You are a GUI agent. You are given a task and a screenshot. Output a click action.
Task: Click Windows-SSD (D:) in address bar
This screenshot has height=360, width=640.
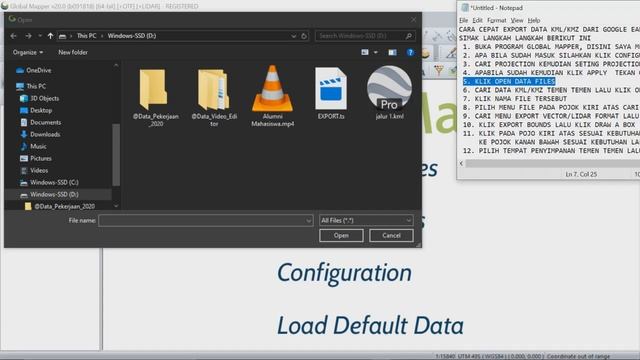pyautogui.click(x=132, y=36)
